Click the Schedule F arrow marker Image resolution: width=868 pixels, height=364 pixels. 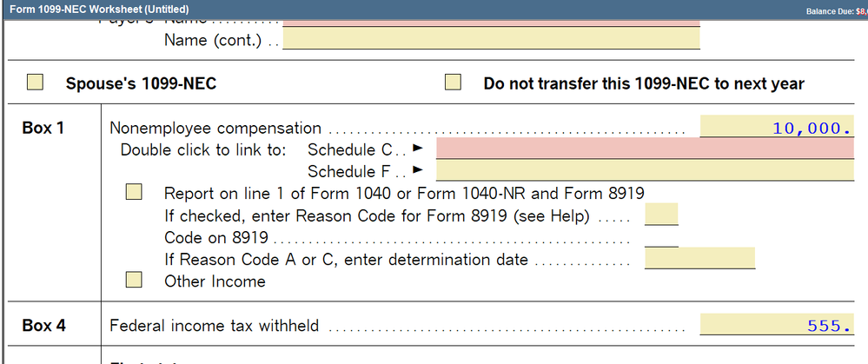417,171
